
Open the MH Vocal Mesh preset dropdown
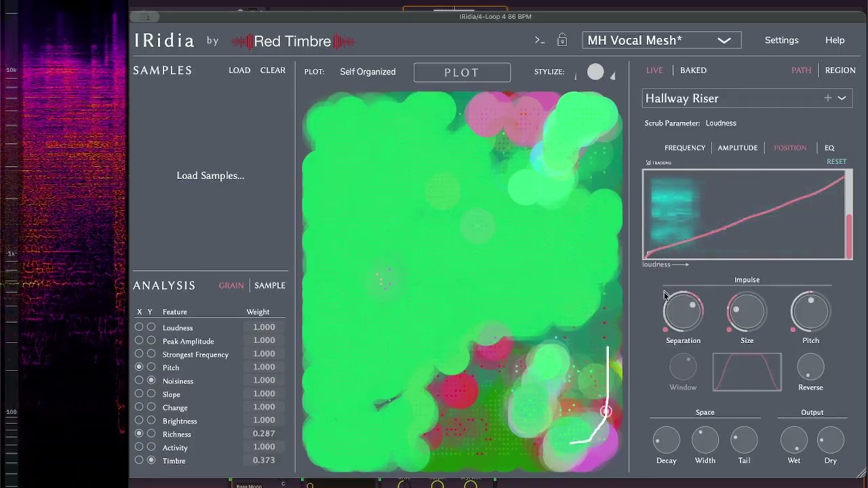pos(661,41)
